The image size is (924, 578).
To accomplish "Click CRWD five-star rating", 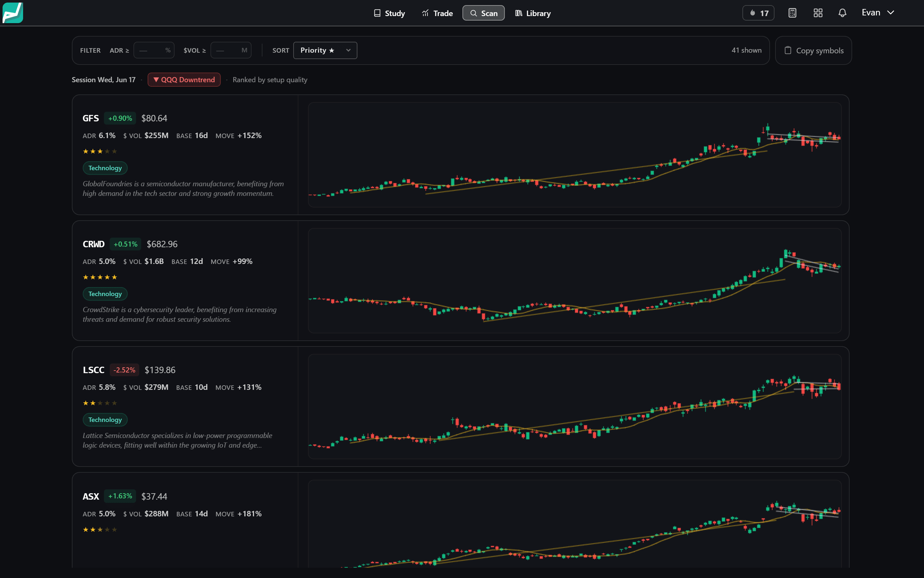I will click(x=100, y=277).
